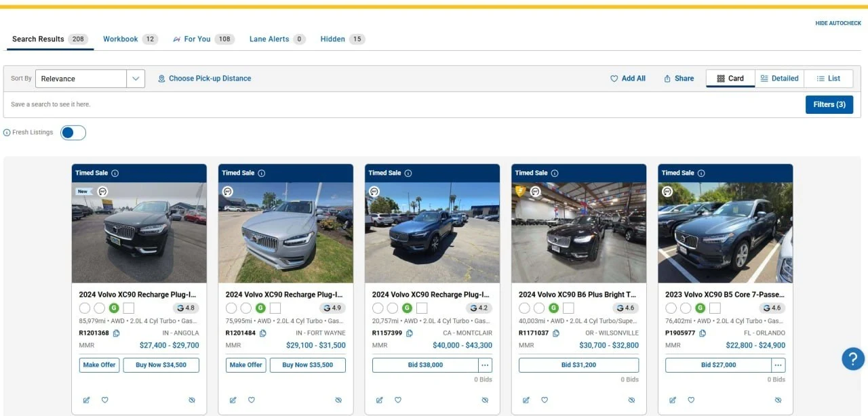Viewport: 868px width, 416px height.
Task: Switch to List view
Action: tap(829, 79)
